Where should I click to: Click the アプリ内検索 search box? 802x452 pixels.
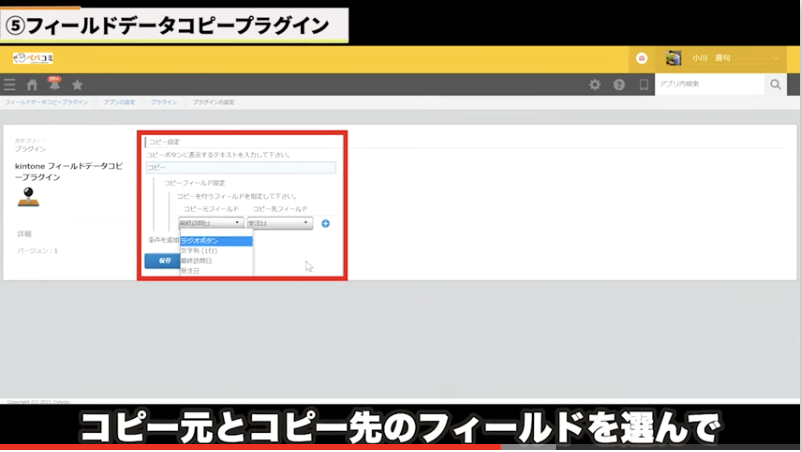pyautogui.click(x=709, y=85)
